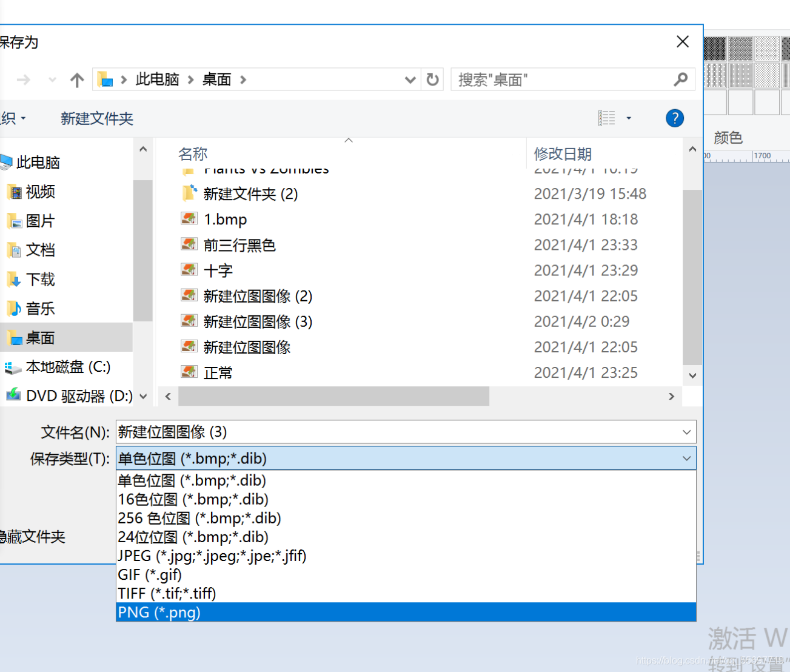The image size is (790, 672).
Task: Change the file view layout icon
Action: coord(606,118)
